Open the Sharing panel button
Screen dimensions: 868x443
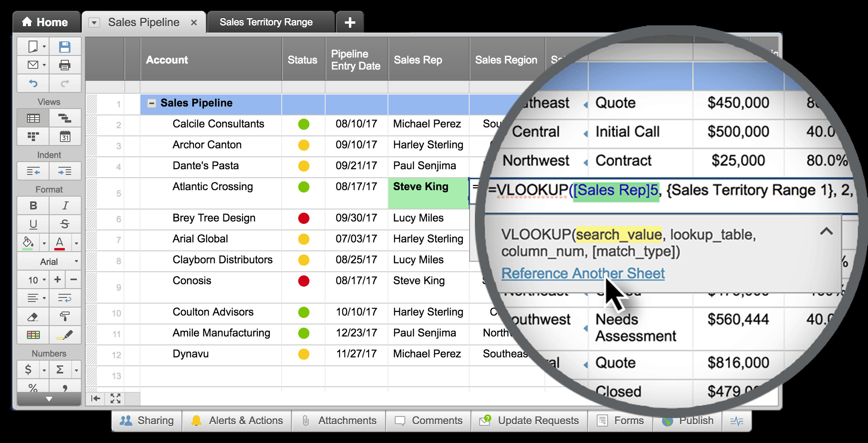pyautogui.click(x=147, y=420)
